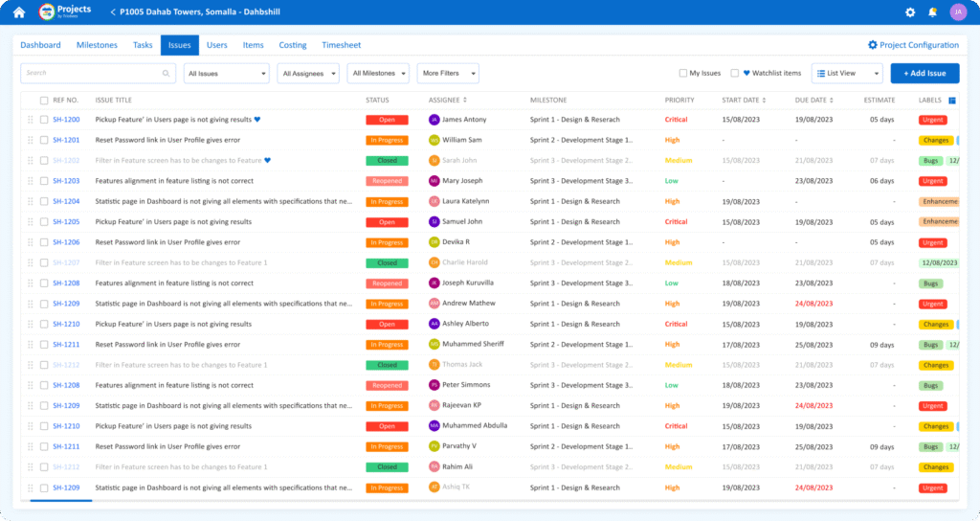Open the Project Configuration link

click(913, 45)
